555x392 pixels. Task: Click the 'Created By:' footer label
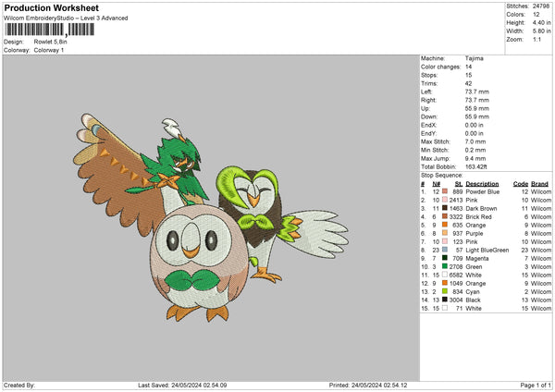click(19, 385)
